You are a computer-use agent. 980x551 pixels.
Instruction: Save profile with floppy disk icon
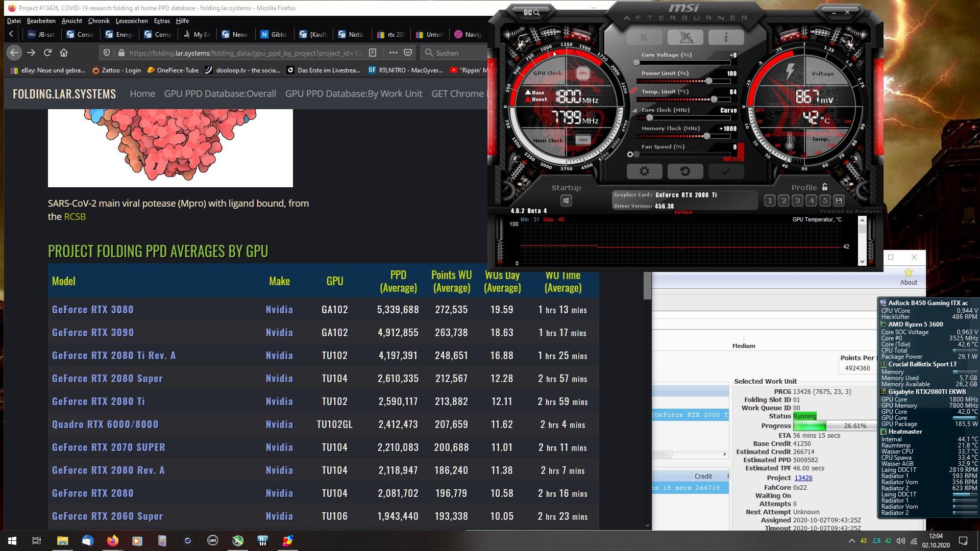click(x=839, y=201)
